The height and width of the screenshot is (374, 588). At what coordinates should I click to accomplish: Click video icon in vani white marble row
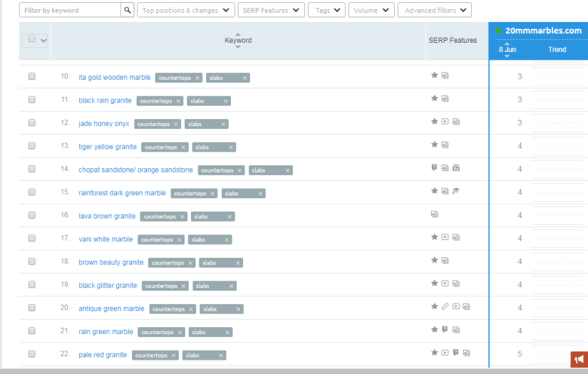[445, 237]
